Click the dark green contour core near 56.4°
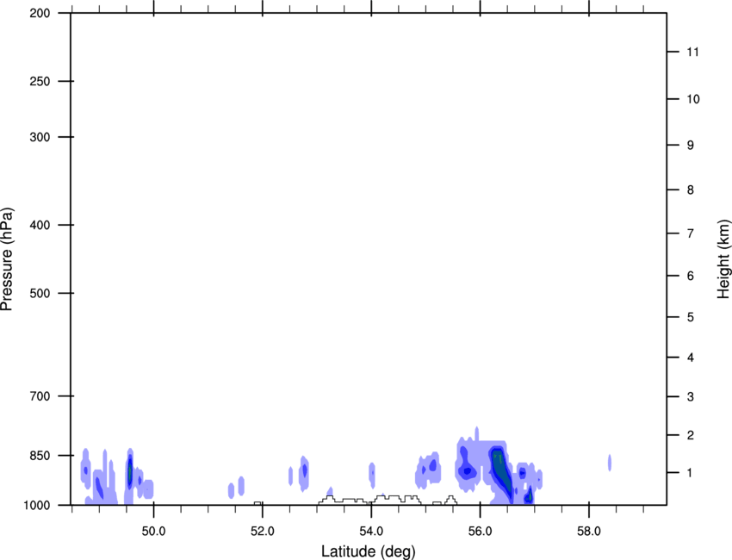This screenshot has height=560, width=732. click(500, 470)
